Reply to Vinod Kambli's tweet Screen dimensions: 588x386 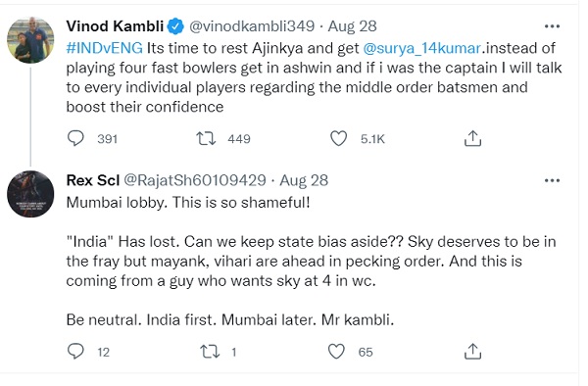tap(75, 138)
